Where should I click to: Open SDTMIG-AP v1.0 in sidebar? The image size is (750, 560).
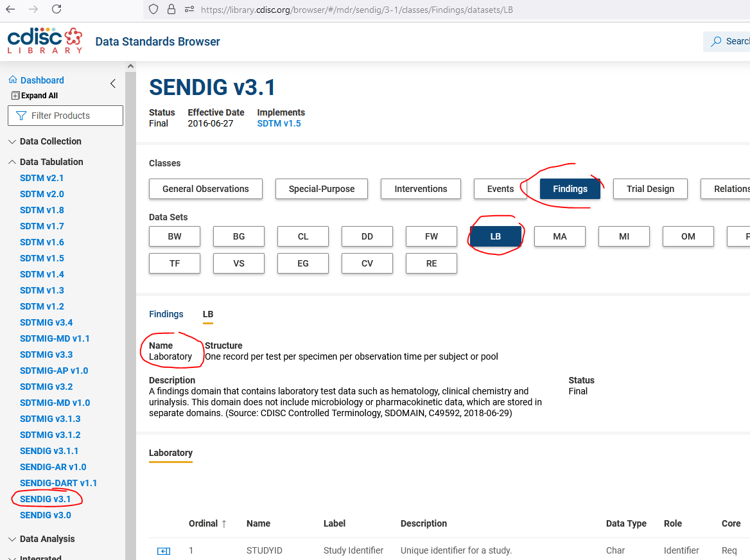click(54, 371)
